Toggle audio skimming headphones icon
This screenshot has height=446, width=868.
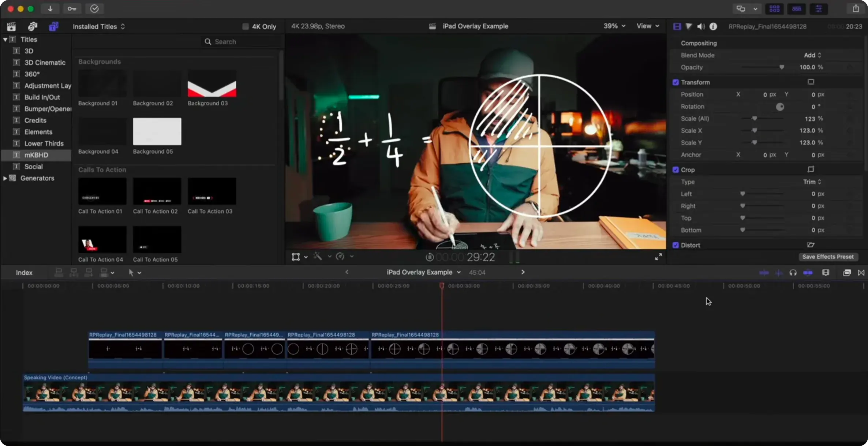pos(793,272)
